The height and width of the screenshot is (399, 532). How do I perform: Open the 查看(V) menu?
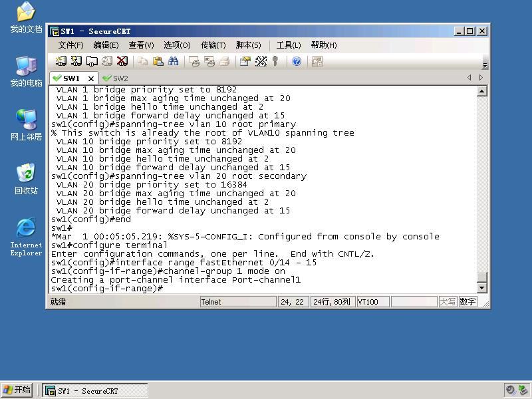(x=141, y=45)
